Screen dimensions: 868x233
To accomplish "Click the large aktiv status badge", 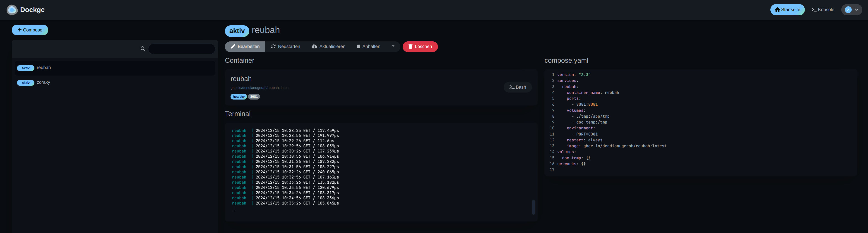I will click(237, 31).
